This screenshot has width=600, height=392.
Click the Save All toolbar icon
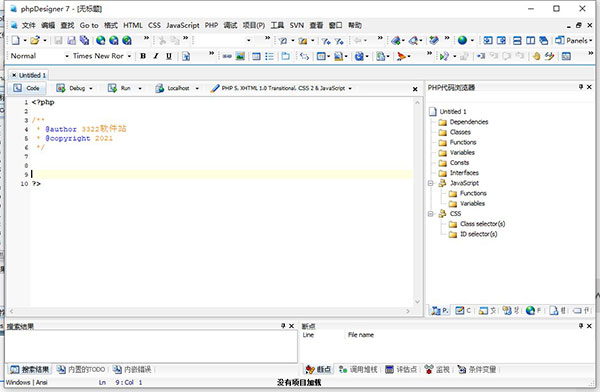[x=84, y=40]
